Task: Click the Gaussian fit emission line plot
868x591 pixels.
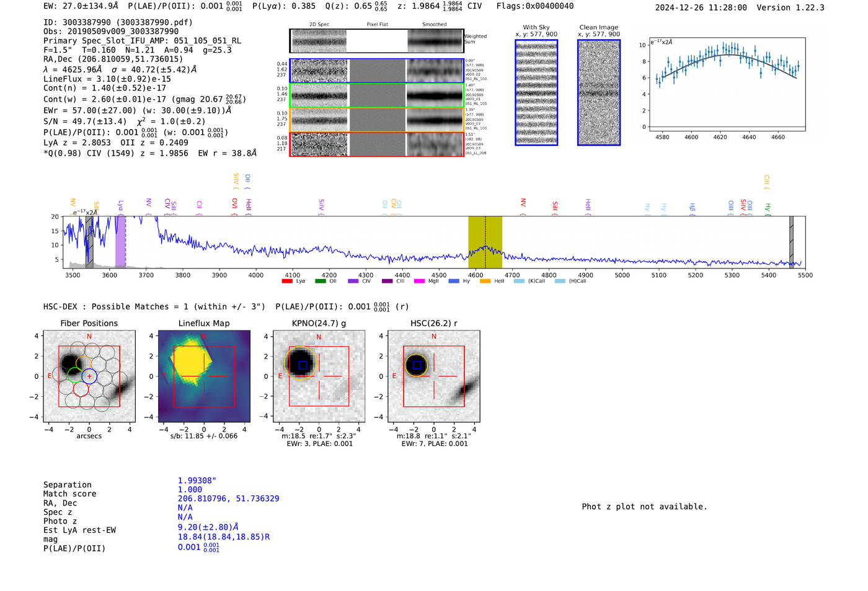Action: [x=727, y=84]
